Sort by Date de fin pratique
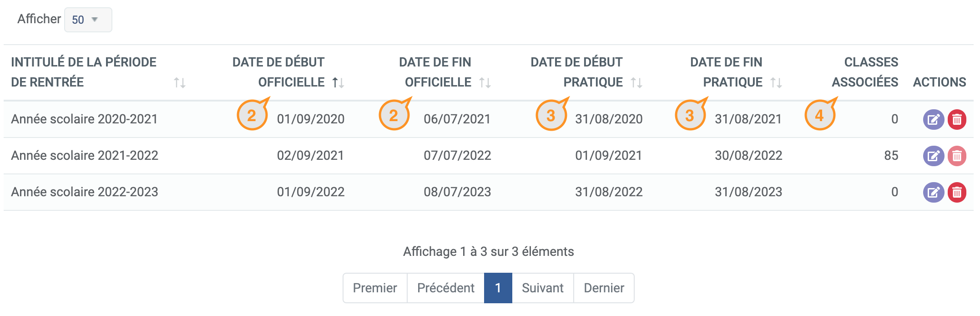Image resolution: width=980 pixels, height=316 pixels. point(776,82)
